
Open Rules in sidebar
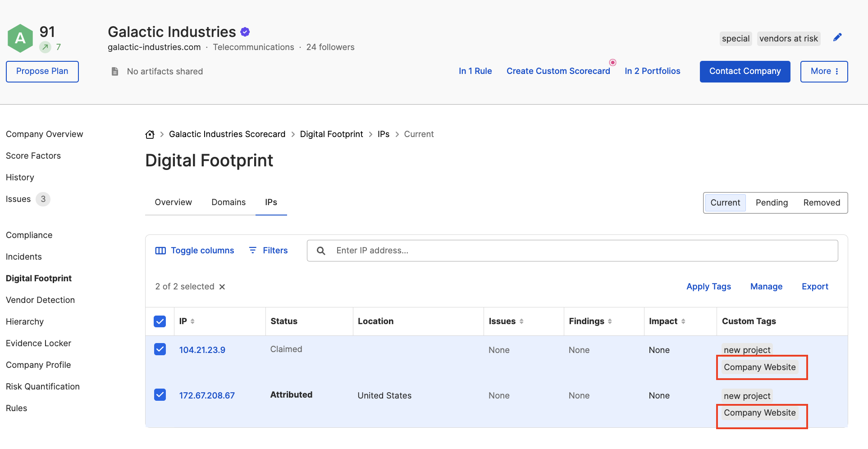17,408
